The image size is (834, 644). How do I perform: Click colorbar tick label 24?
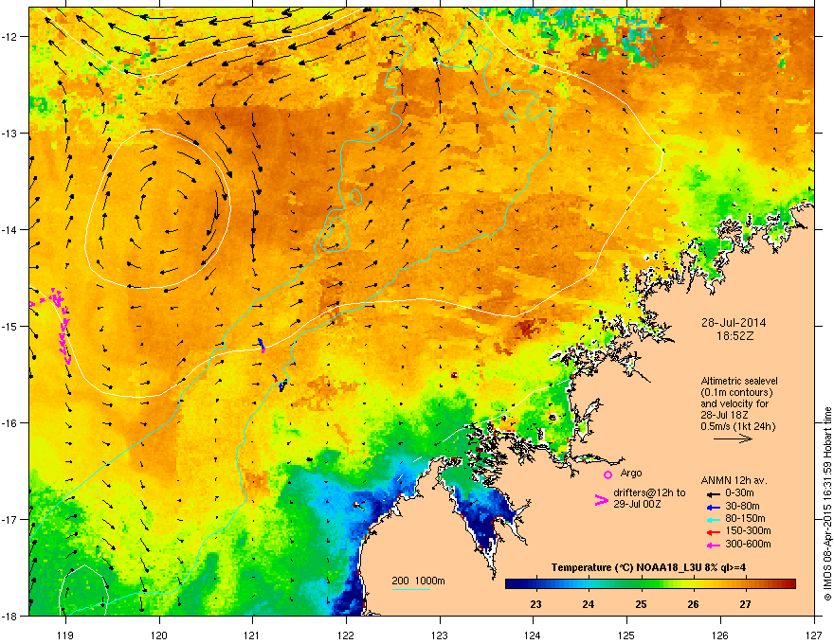(588, 604)
